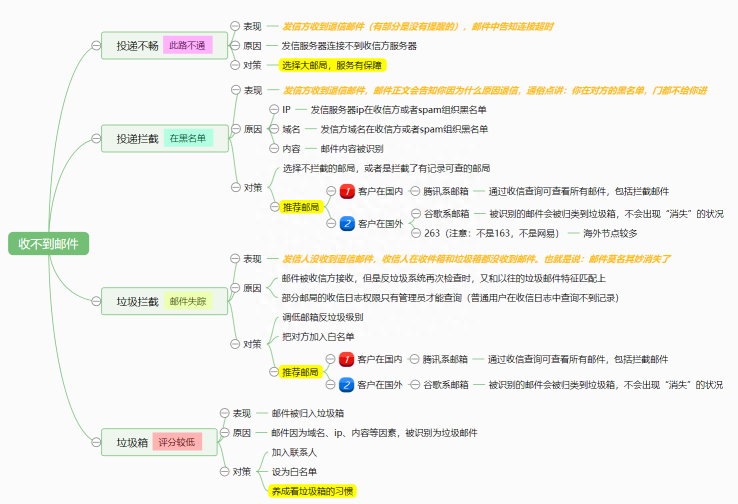
Task: Select text 发信方域名在收信方或者spam组织黑名单
Action: tap(404, 129)
